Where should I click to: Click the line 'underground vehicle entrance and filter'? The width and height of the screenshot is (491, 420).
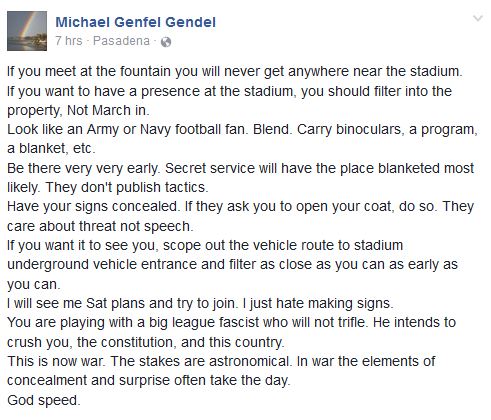(x=232, y=265)
